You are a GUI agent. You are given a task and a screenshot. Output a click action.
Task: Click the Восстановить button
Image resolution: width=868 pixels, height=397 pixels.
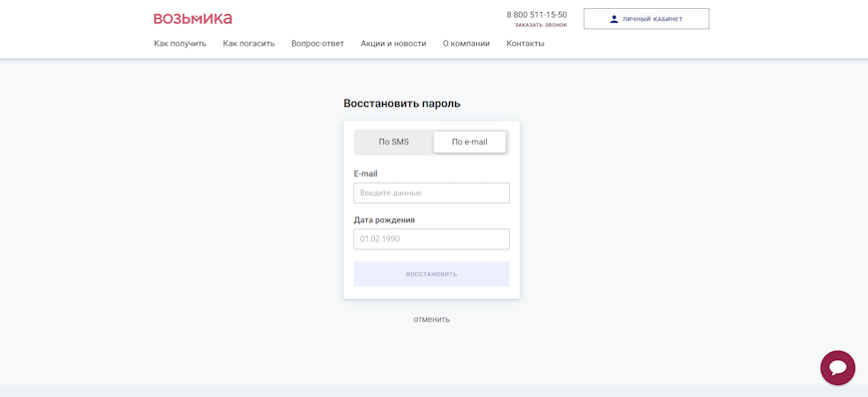tap(431, 274)
